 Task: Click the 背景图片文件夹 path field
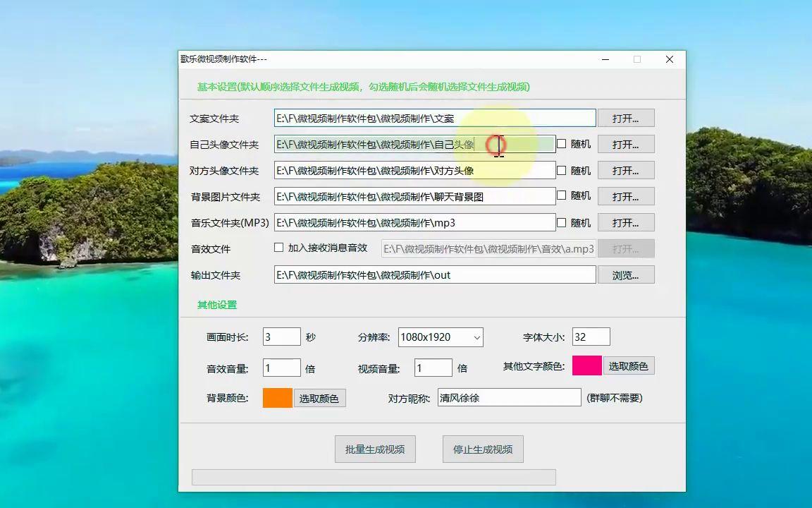coord(414,196)
